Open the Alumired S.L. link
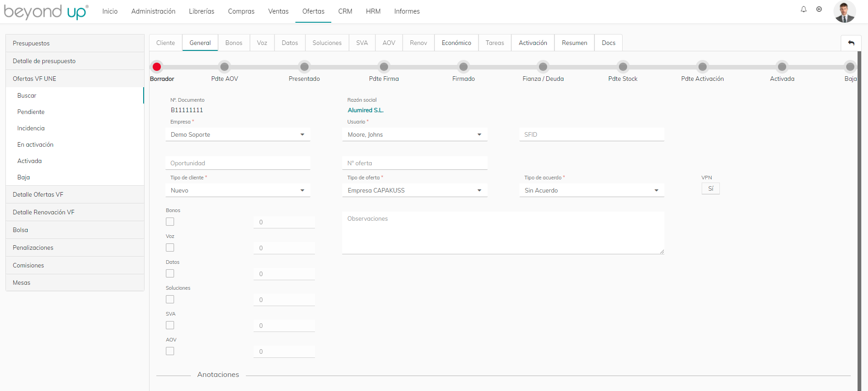This screenshot has height=391, width=868. coord(365,110)
